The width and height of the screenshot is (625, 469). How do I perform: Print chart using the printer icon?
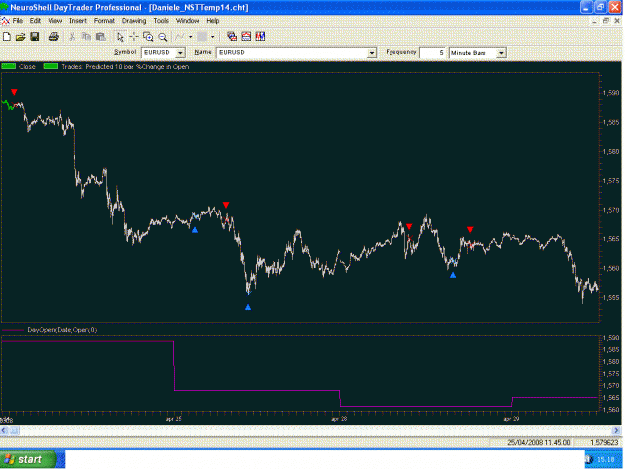[x=54, y=37]
